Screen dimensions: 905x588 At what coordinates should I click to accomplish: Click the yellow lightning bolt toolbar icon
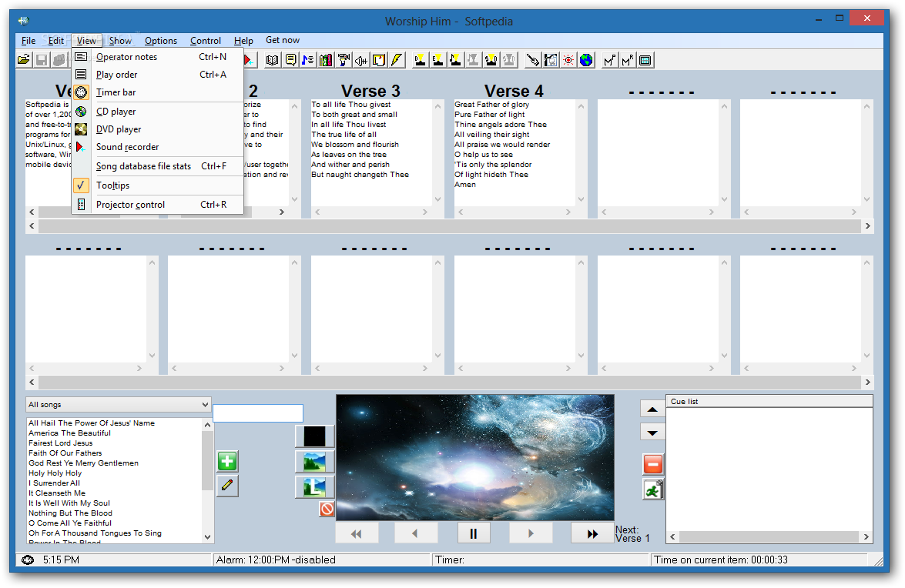[x=397, y=60]
